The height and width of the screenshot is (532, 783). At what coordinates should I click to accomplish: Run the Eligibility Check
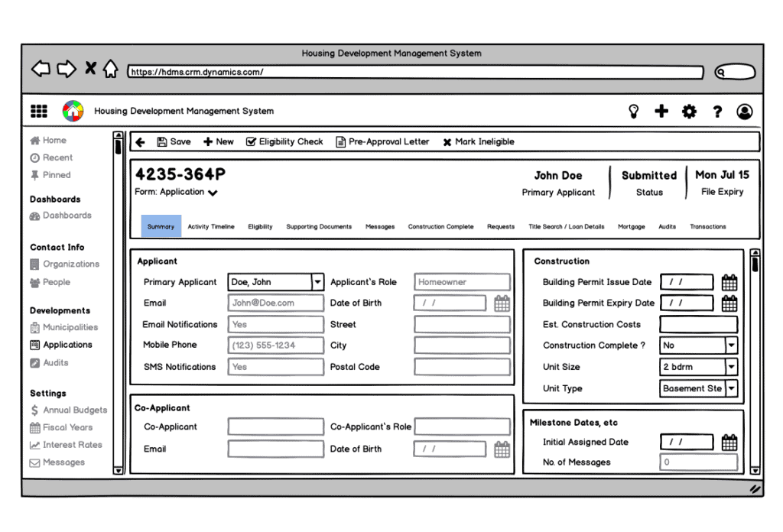click(x=284, y=142)
